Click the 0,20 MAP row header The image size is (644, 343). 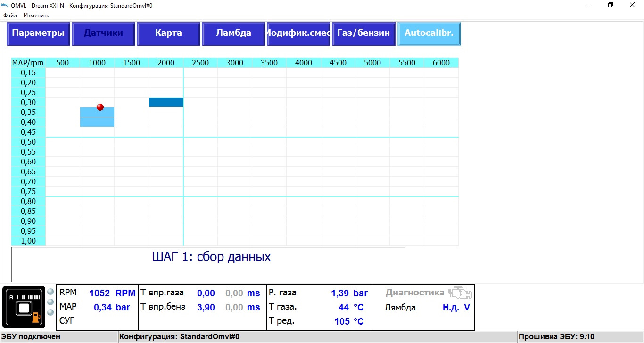pos(28,82)
